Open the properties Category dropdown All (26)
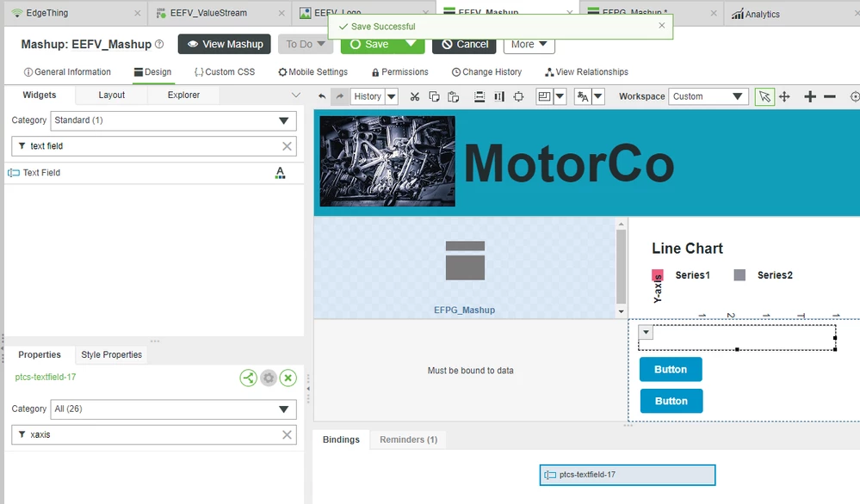 click(173, 409)
